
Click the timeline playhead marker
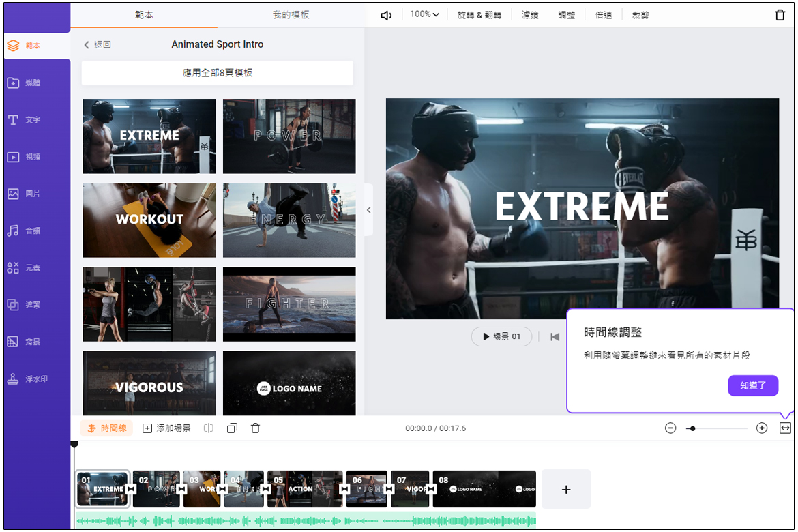(x=74, y=445)
